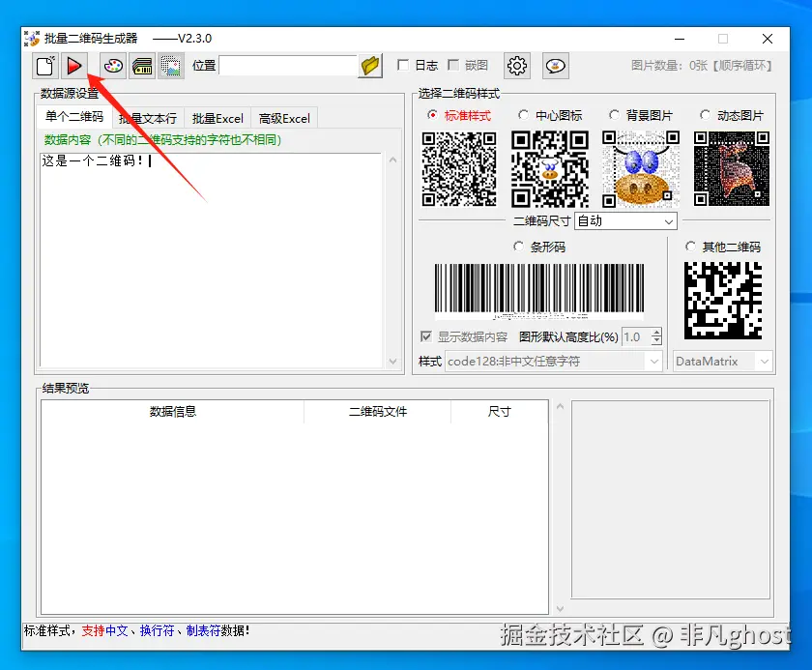
Task: Enable the 日志 checkbox
Action: tap(403, 65)
